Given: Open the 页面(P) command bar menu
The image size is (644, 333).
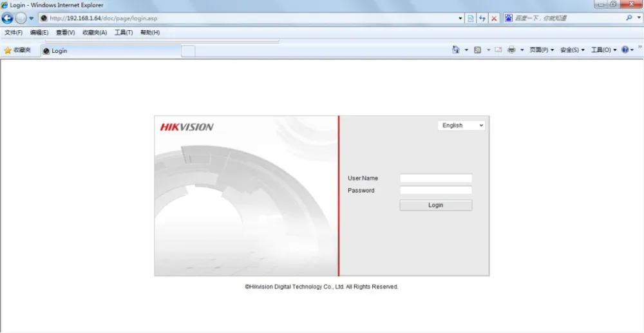Looking at the screenshot, I should tap(542, 50).
